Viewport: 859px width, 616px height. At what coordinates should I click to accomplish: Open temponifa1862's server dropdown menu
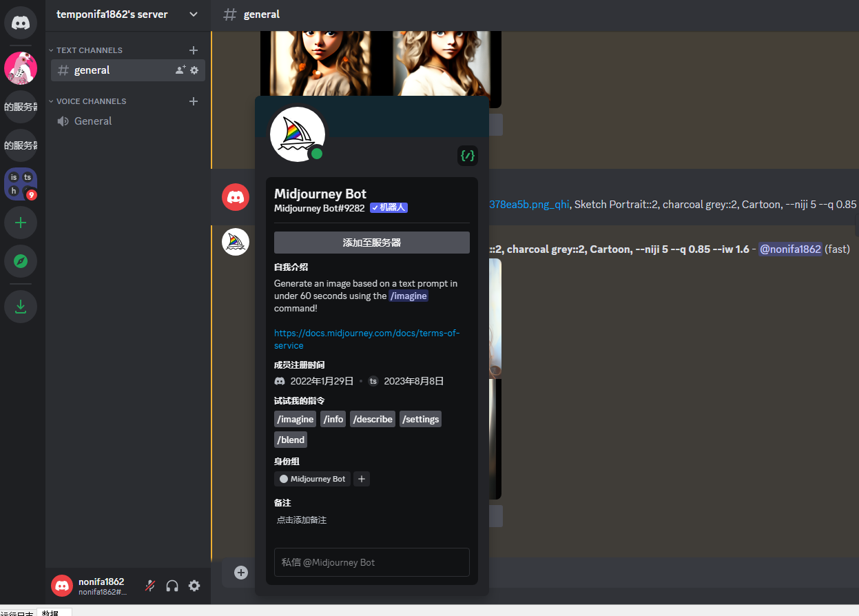click(x=194, y=14)
